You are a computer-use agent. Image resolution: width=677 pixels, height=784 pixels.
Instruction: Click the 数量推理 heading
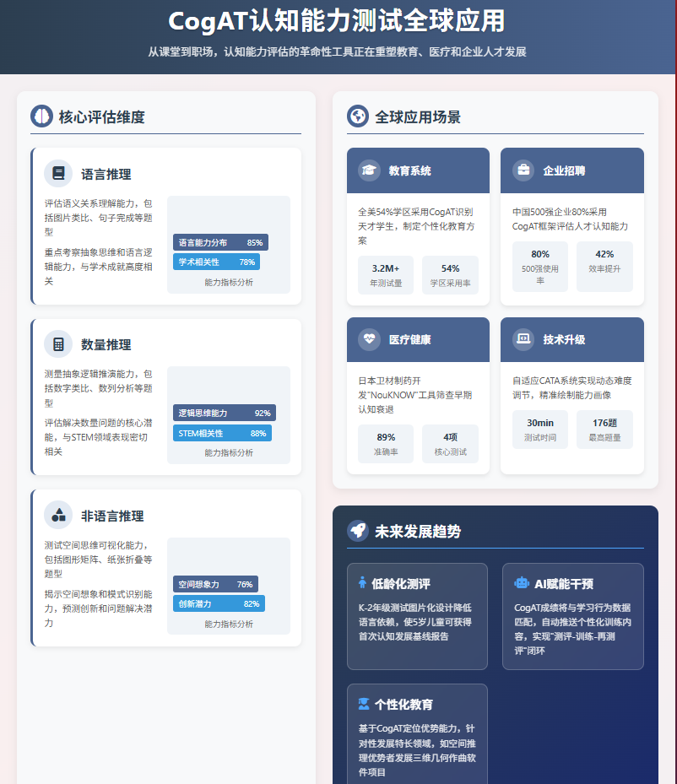pos(106,344)
